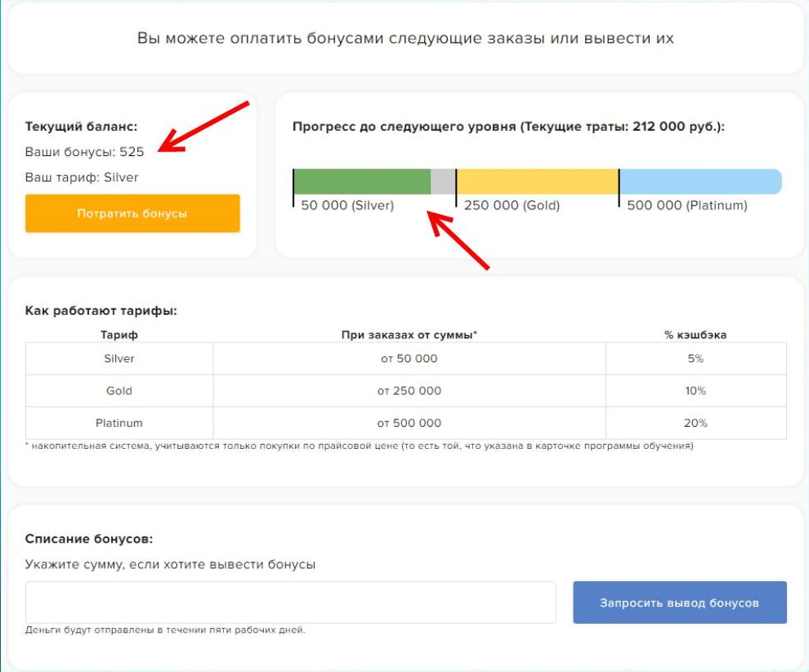The width and height of the screenshot is (809, 672).
Task: Click the '500 000 (Platinum)' progress label
Action: (x=687, y=205)
